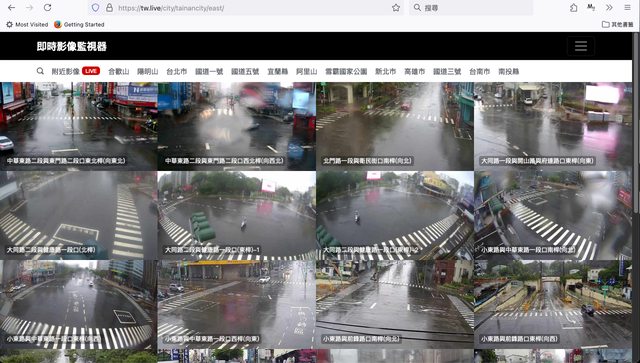The image size is (640, 363).
Task: Bookmark this page with the star icon
Action: click(396, 8)
